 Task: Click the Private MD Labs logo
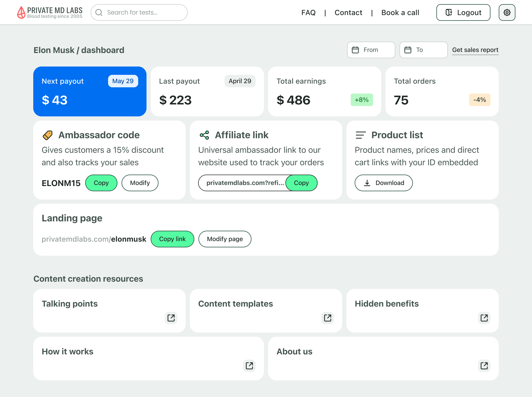(50, 12)
